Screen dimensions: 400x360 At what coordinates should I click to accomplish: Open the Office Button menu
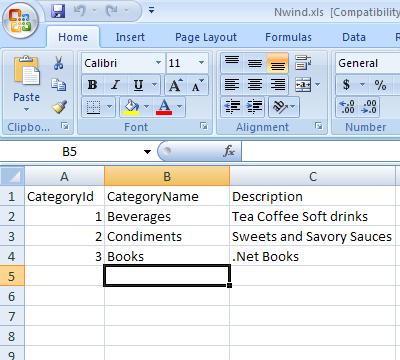pyautogui.click(x=21, y=21)
